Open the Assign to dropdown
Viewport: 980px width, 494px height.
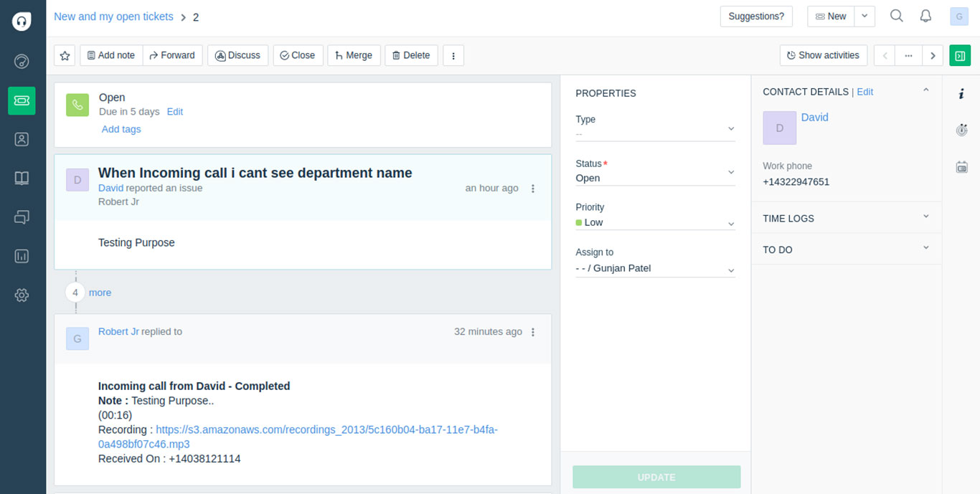point(655,269)
